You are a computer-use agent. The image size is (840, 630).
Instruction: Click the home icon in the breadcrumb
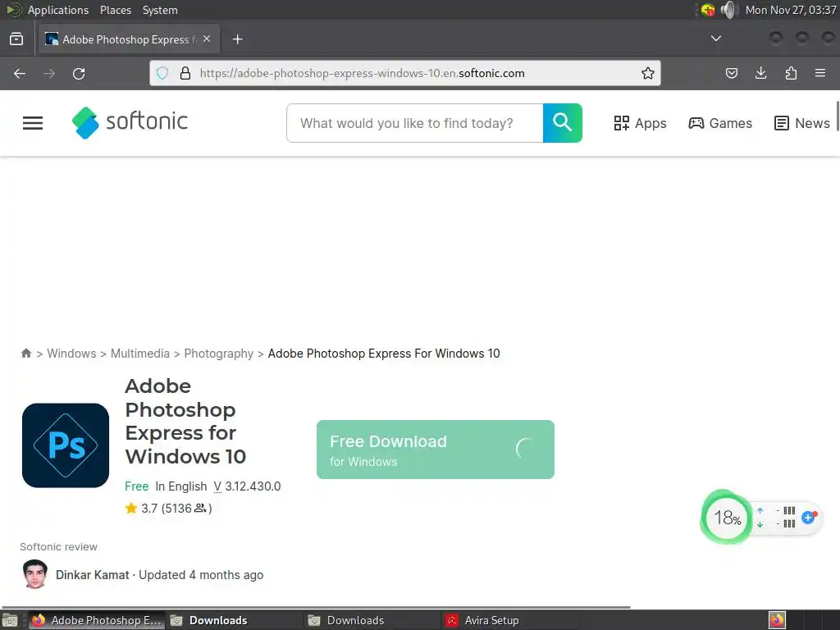pyautogui.click(x=25, y=353)
